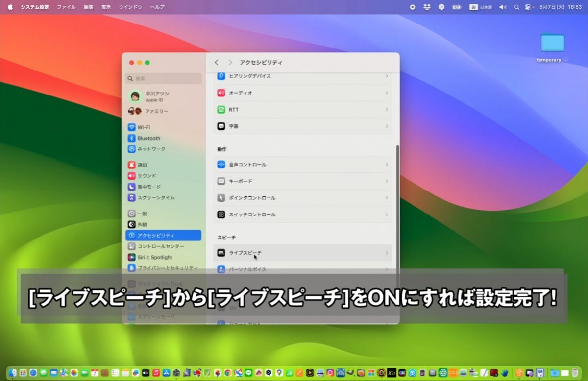Image resolution: width=588 pixels, height=381 pixels.
Task: Expand the キーボード row chevron
Action: pyautogui.click(x=387, y=181)
